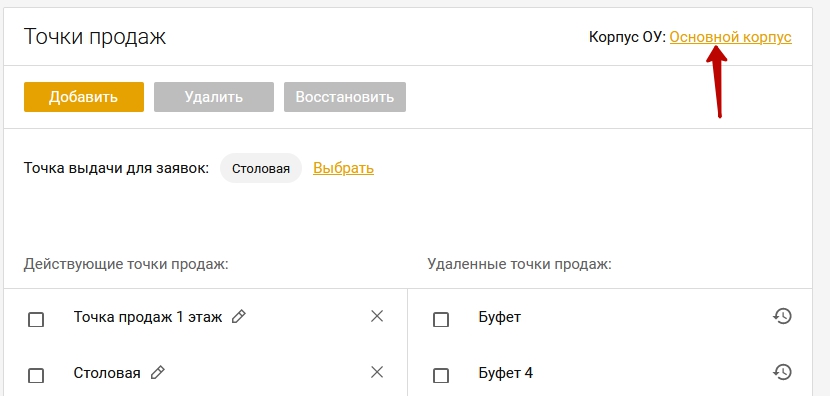Click the Восстановить button
This screenshot has height=396, width=830.
(345, 97)
